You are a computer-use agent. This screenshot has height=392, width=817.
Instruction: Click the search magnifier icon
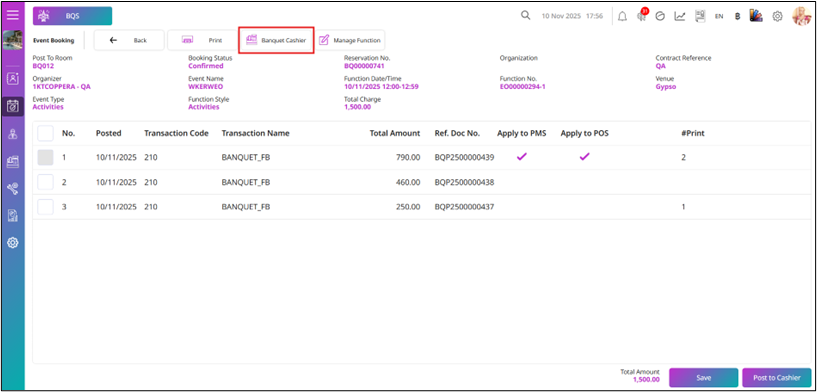pos(525,16)
